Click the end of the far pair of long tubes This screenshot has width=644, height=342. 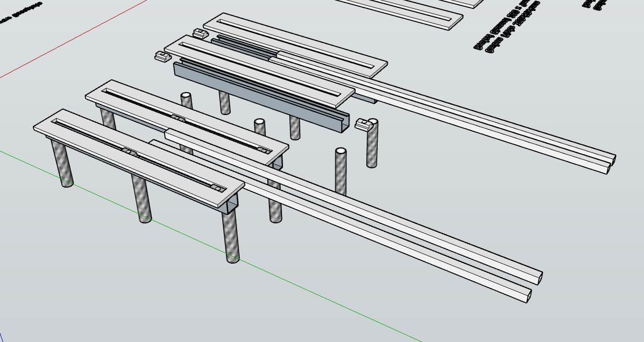(609, 163)
